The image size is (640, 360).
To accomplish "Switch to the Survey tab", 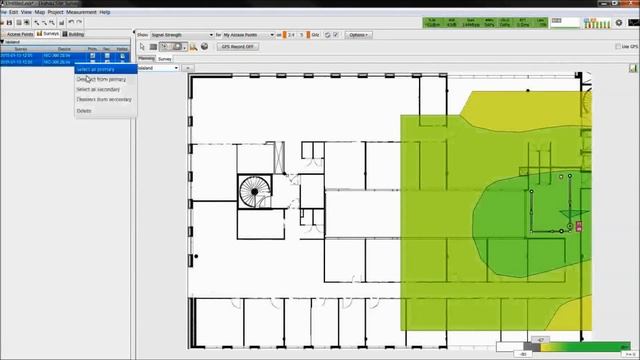I will click(165, 59).
